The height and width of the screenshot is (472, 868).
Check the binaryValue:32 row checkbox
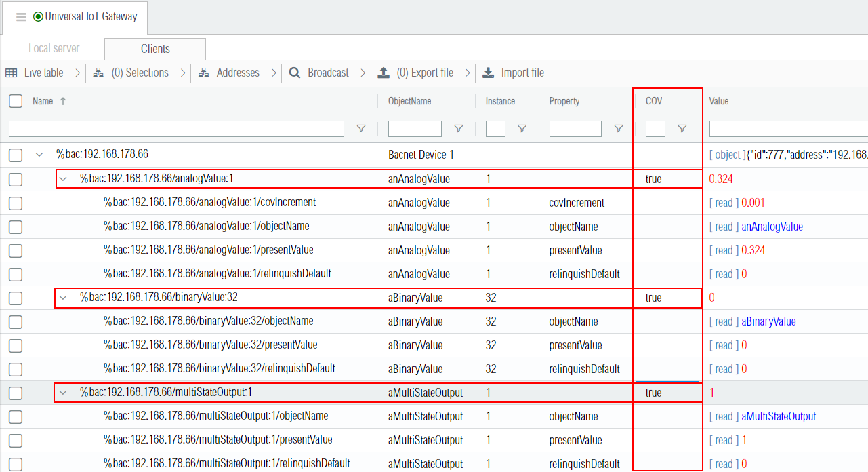(x=16, y=298)
